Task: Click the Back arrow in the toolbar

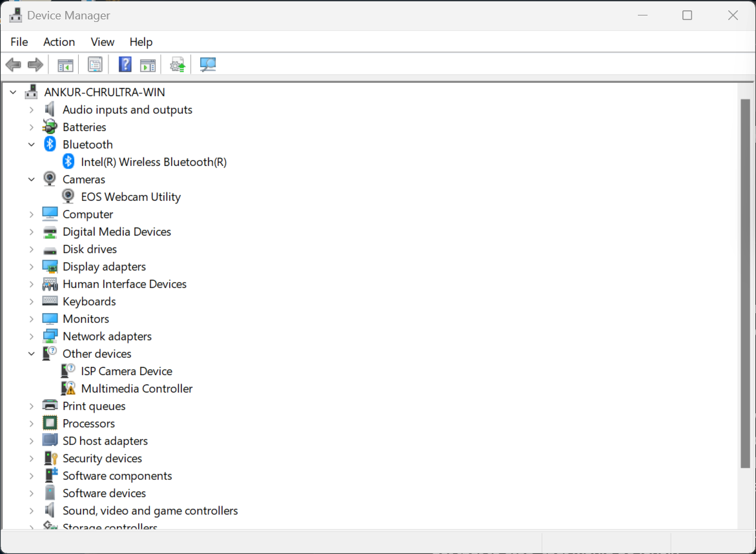Action: [x=13, y=65]
